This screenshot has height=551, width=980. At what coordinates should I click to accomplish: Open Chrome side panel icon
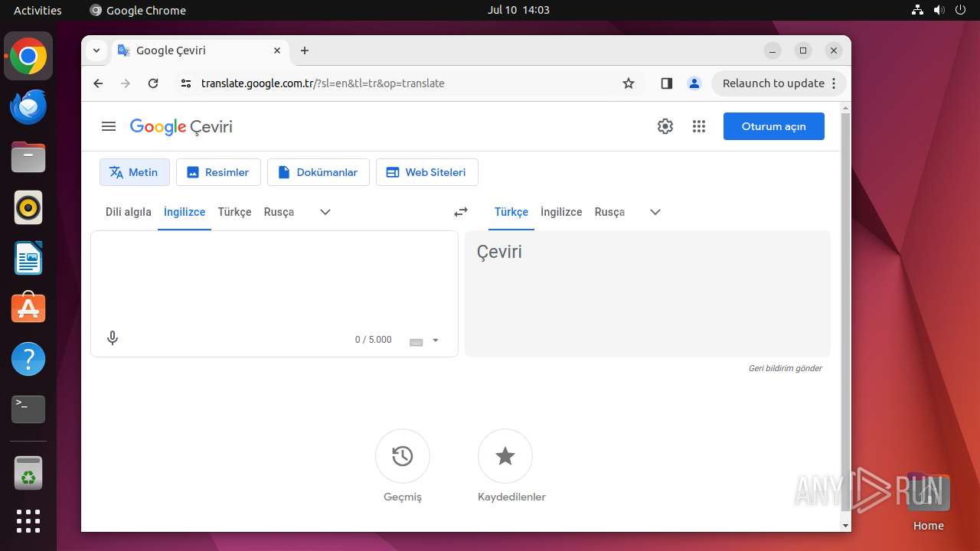coord(666,83)
